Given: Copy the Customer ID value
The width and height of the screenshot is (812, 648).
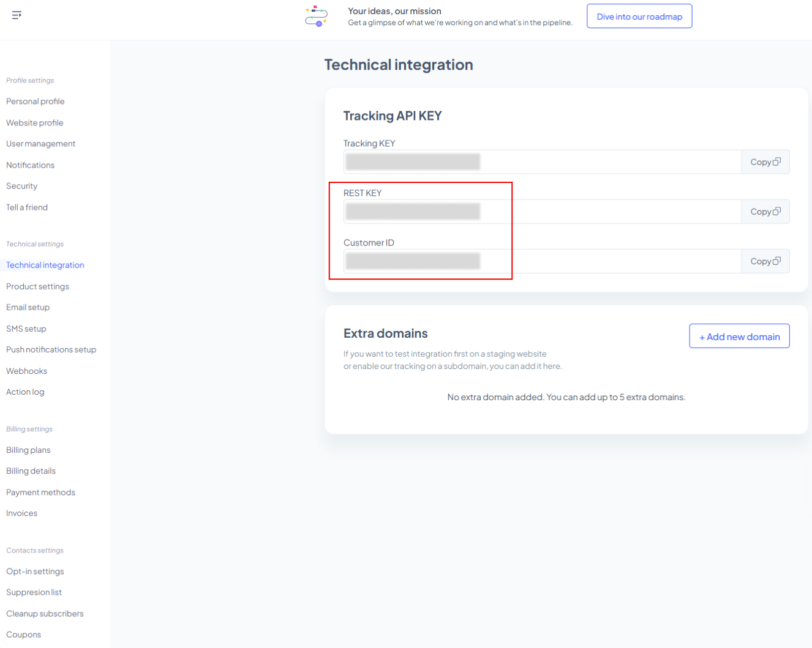Looking at the screenshot, I should (765, 261).
